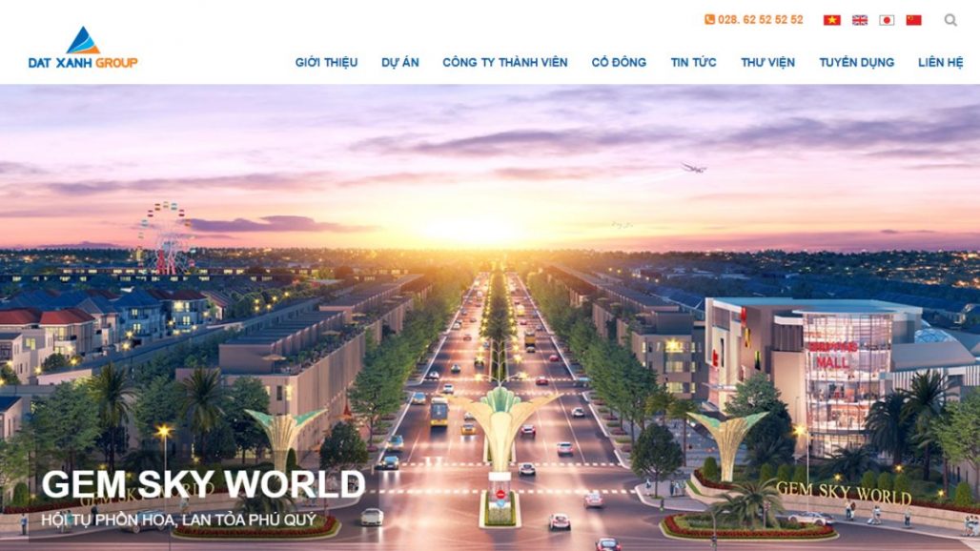Open the TUYỂN DỤNG page
This screenshot has width=980, height=551.
[x=856, y=63]
